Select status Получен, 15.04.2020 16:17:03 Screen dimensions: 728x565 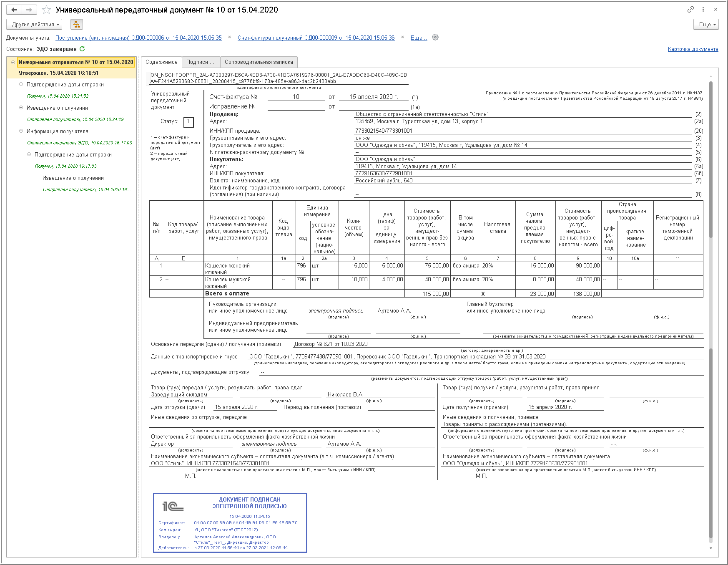pos(66,166)
